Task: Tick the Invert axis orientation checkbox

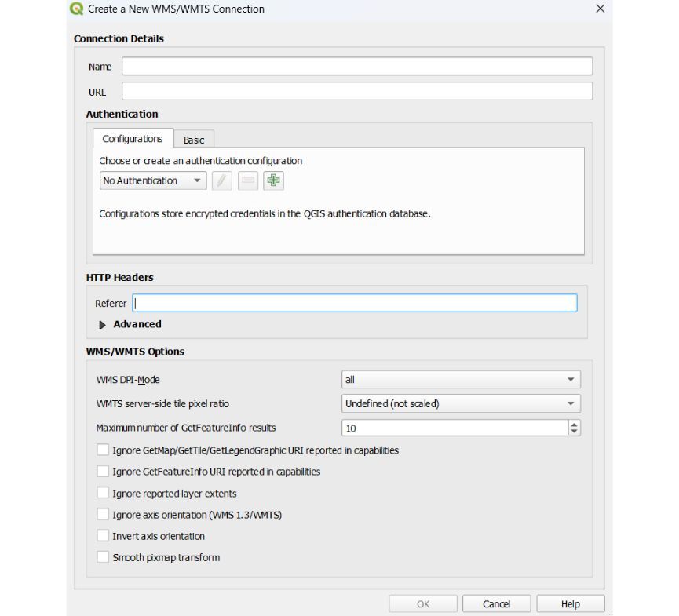Action: (103, 536)
